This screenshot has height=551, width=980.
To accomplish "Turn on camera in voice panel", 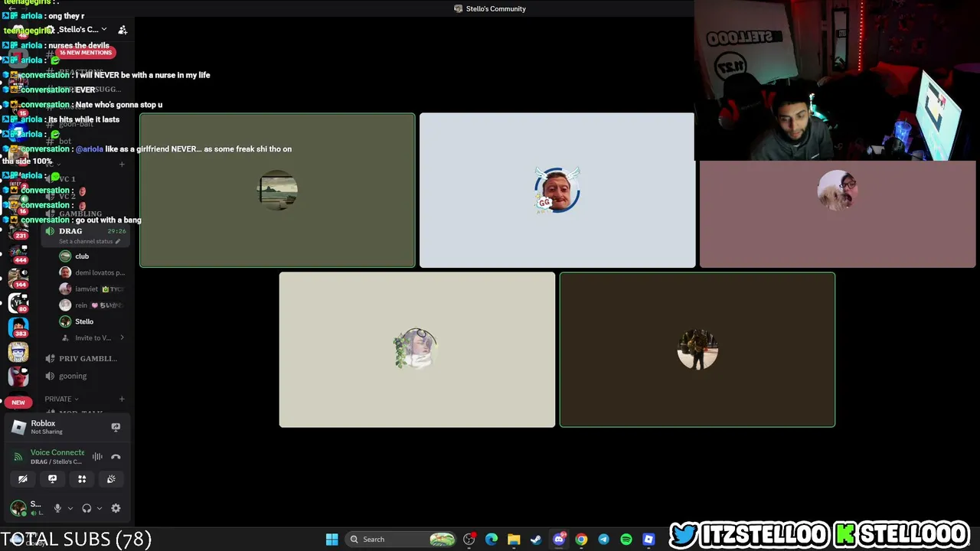I will click(x=23, y=479).
